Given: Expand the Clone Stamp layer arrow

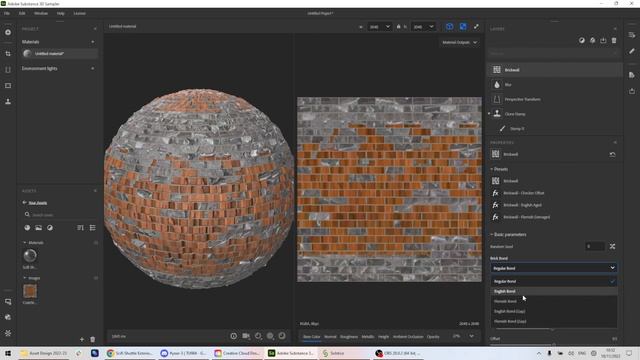Looking at the screenshot, I should click(489, 114).
